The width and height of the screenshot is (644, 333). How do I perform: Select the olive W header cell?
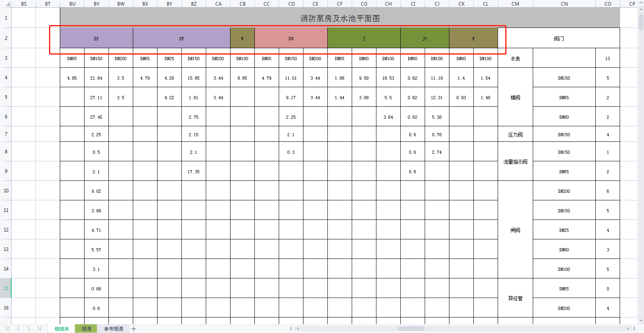[242, 38]
